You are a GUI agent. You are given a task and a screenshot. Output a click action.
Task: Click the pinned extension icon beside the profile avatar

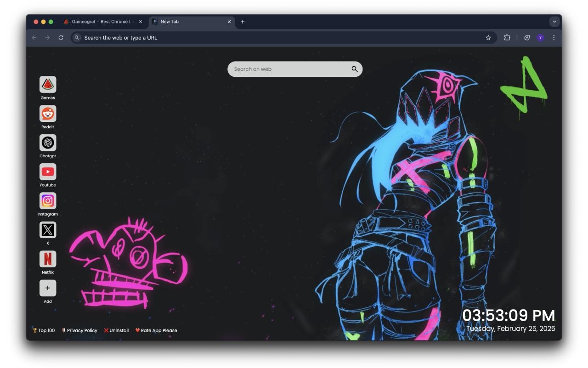click(527, 38)
